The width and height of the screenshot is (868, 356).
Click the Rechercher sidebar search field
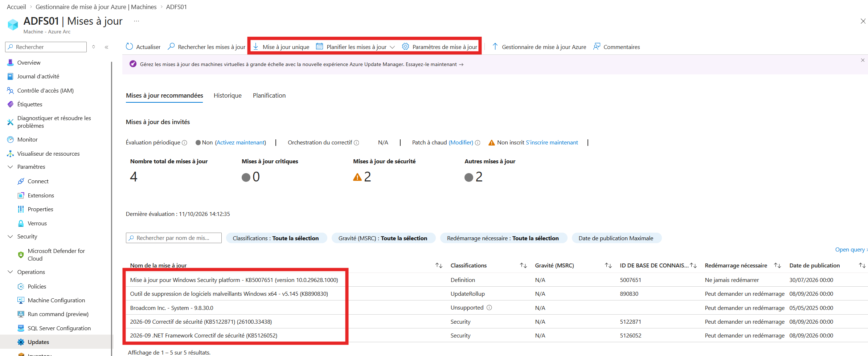pyautogui.click(x=46, y=47)
